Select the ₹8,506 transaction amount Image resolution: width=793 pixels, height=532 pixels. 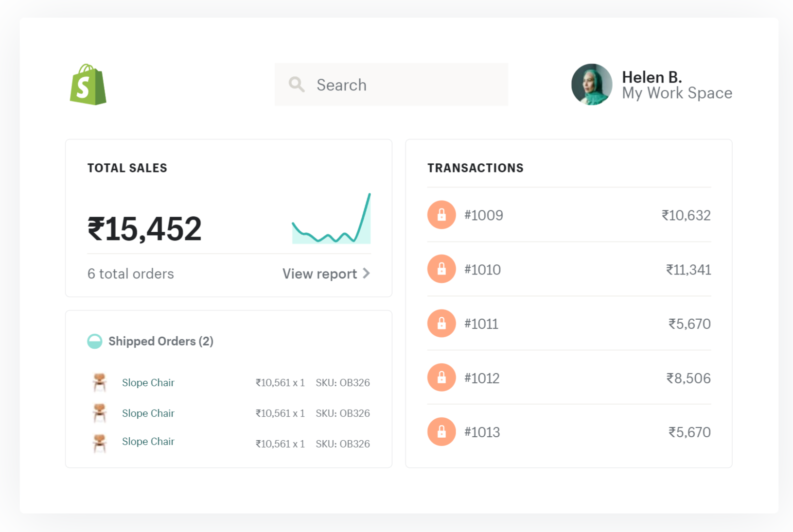point(688,378)
